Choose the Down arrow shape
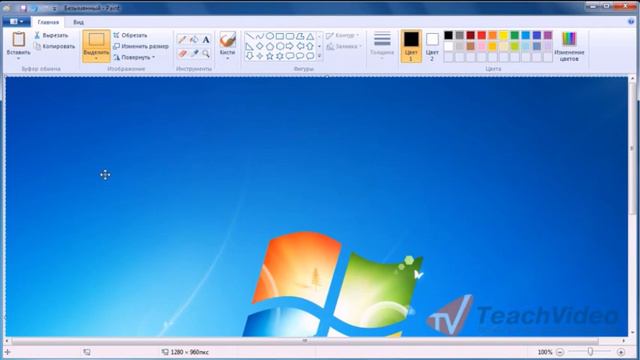Screen dimensions: 640x360 249,56
